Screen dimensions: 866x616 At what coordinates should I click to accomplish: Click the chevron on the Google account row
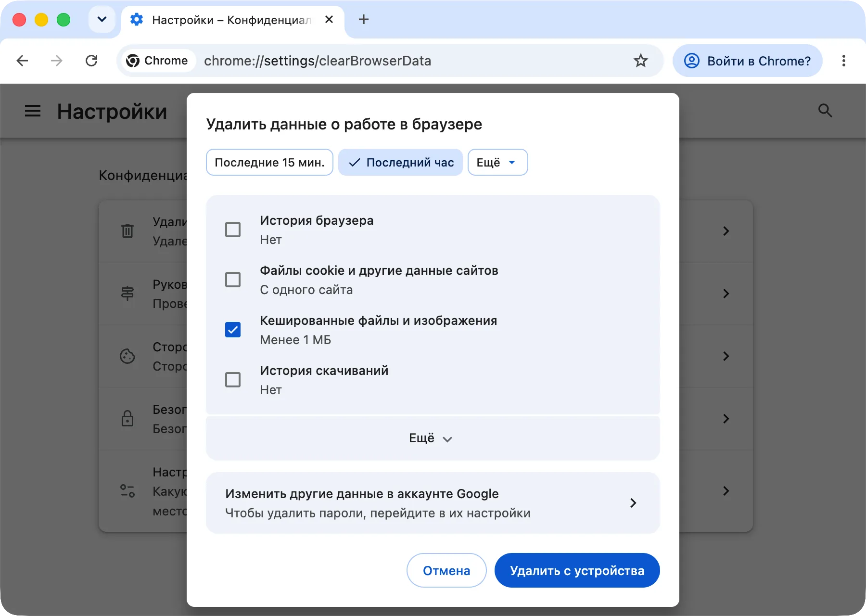pos(633,503)
